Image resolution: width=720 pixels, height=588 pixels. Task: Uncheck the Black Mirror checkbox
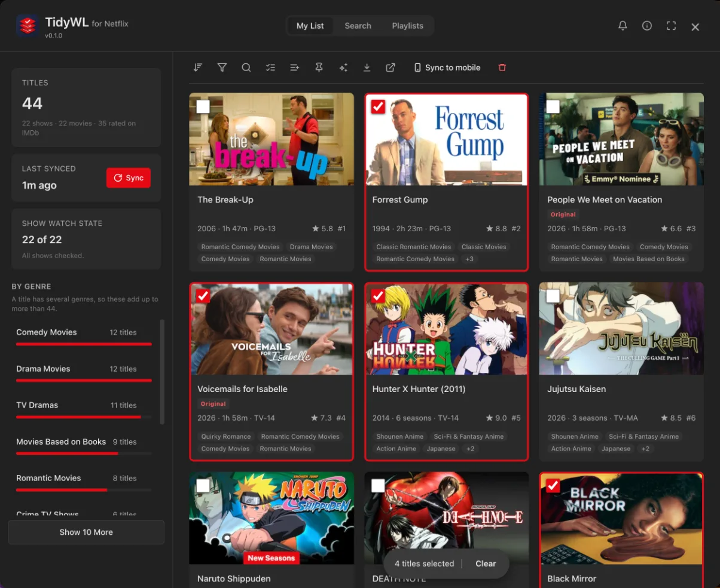[553, 486]
